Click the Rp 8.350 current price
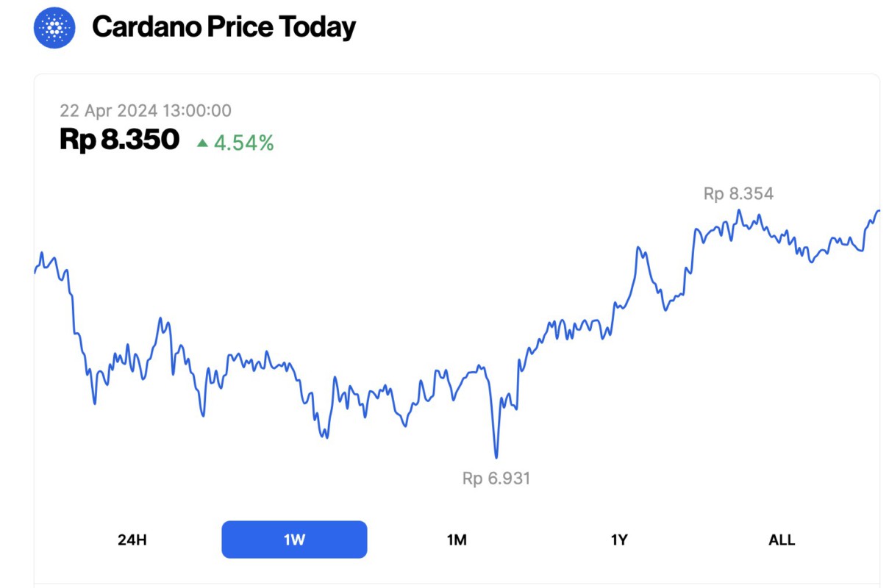Image resolution: width=889 pixels, height=588 pixels. (x=119, y=140)
